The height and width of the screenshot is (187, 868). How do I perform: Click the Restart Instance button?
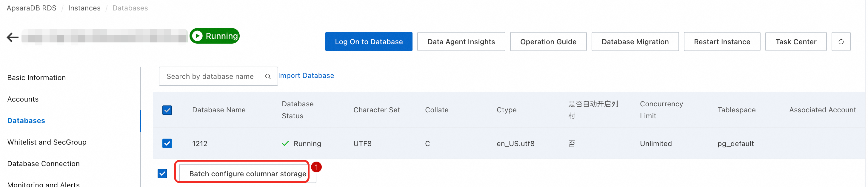coord(722,42)
